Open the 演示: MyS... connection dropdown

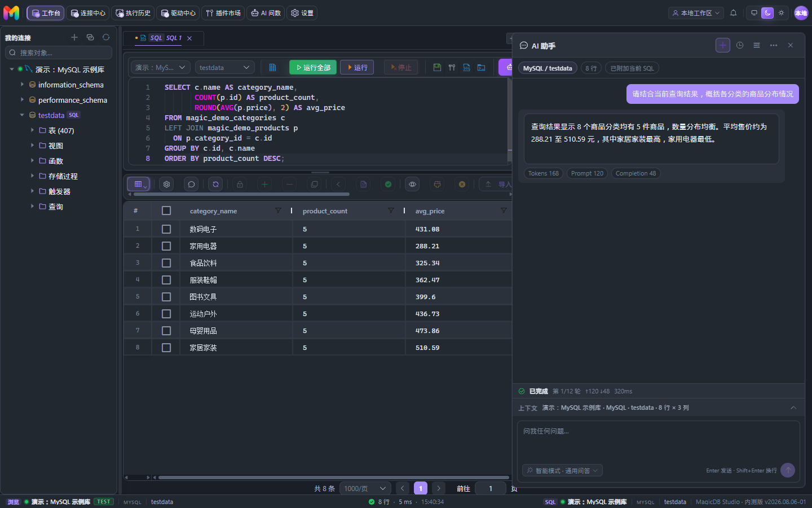[x=161, y=68]
